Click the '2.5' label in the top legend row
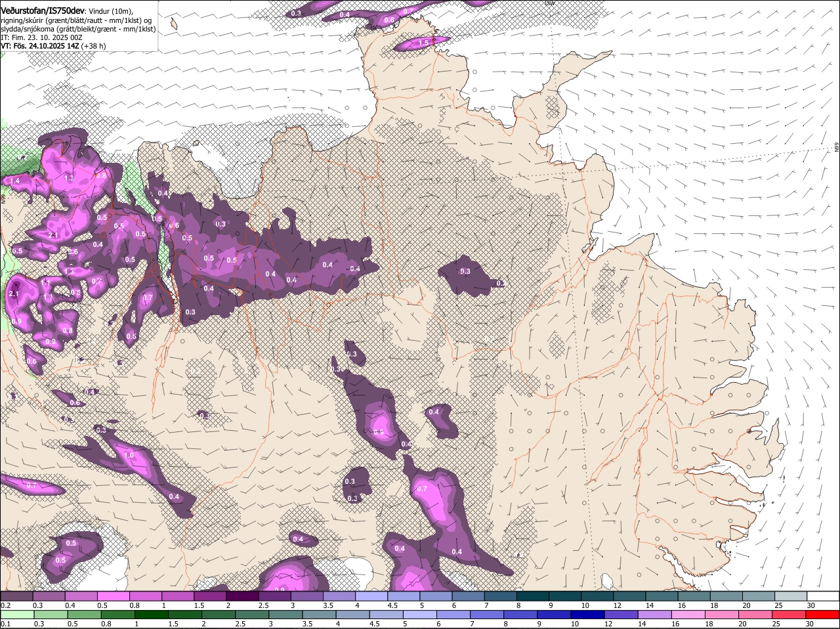The width and height of the screenshot is (840, 629). click(264, 605)
